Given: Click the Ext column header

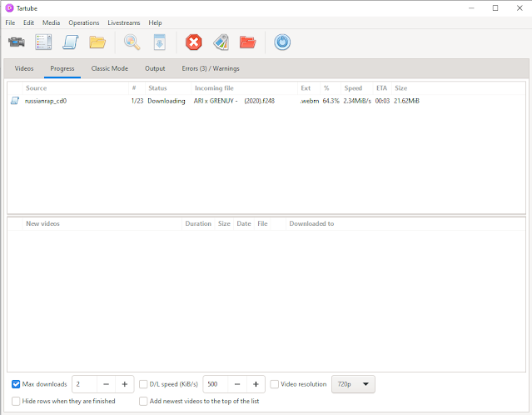Looking at the screenshot, I should pyautogui.click(x=309, y=88).
